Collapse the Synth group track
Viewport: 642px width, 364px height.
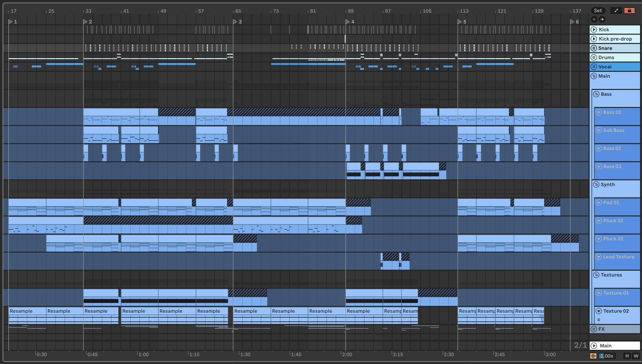click(x=596, y=184)
